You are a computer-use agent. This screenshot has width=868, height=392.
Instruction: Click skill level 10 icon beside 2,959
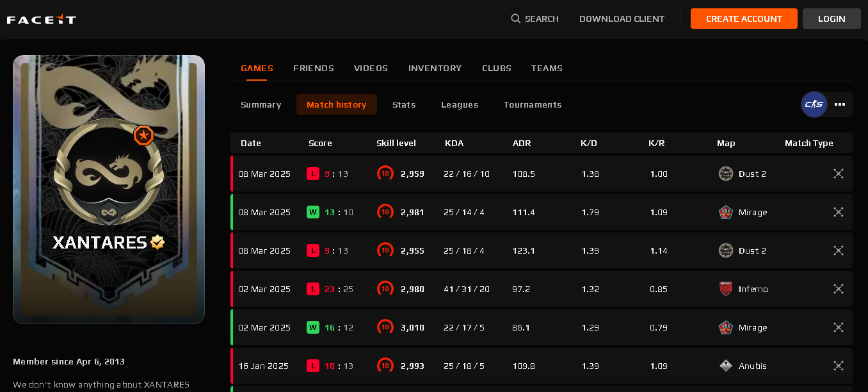point(385,173)
